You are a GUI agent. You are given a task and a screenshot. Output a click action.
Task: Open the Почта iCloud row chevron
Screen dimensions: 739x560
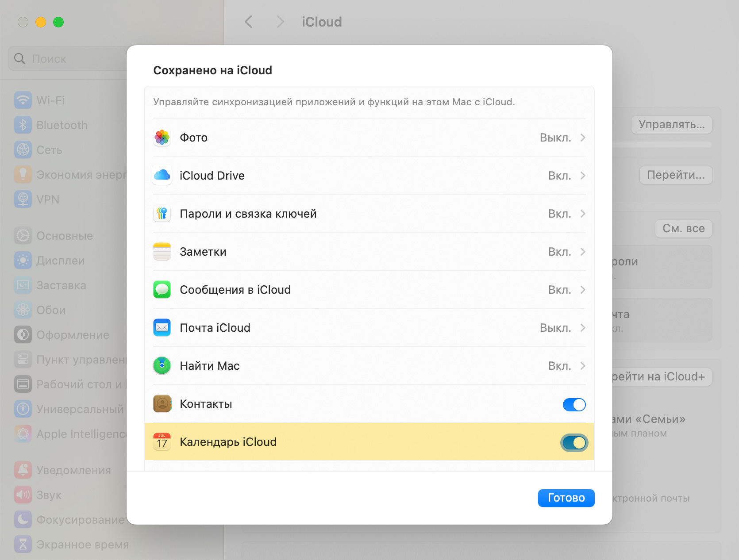click(x=583, y=328)
